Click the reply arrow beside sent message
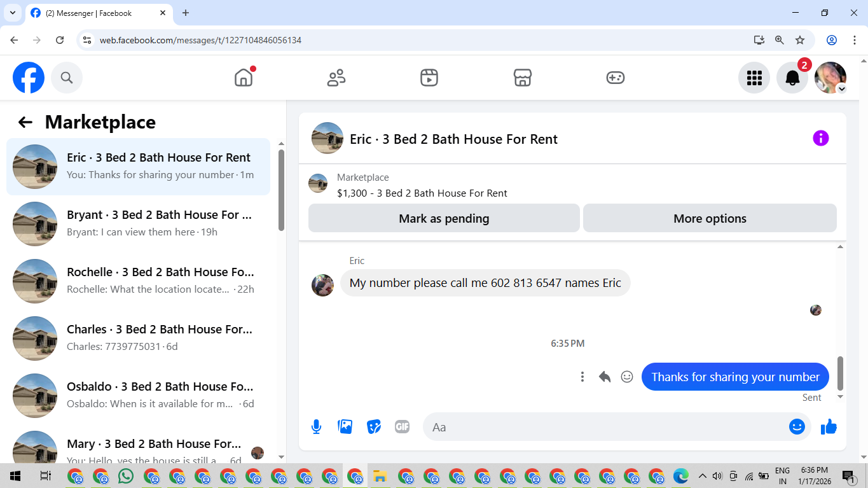Image resolution: width=868 pixels, height=488 pixels. (605, 377)
